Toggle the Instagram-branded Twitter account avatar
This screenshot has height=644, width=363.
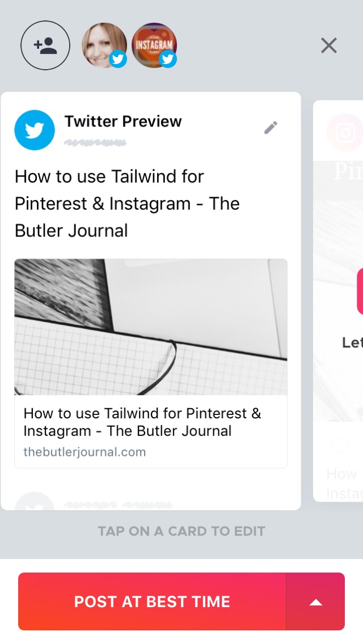coord(154,45)
